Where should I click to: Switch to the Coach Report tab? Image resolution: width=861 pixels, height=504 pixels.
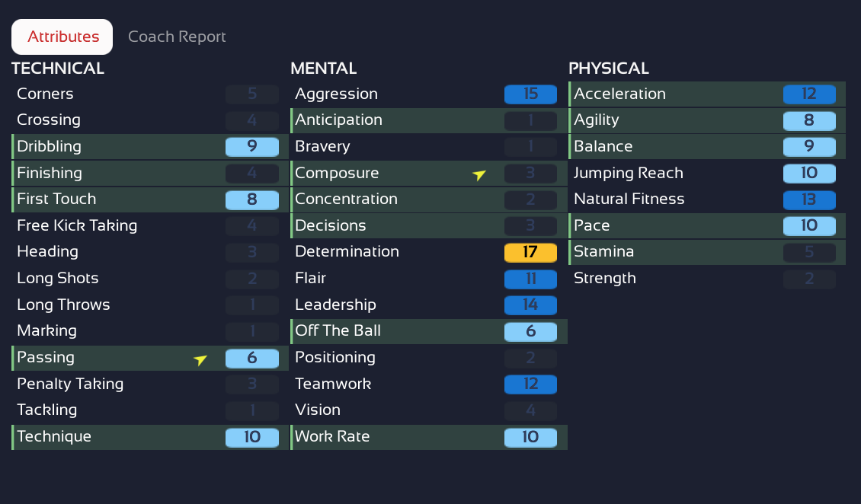click(x=177, y=37)
